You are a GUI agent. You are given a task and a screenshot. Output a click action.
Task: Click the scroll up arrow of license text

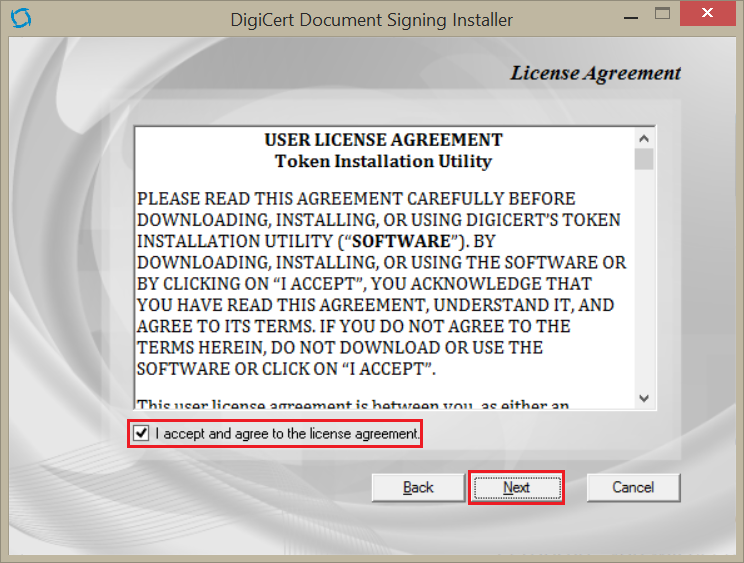coord(644,139)
